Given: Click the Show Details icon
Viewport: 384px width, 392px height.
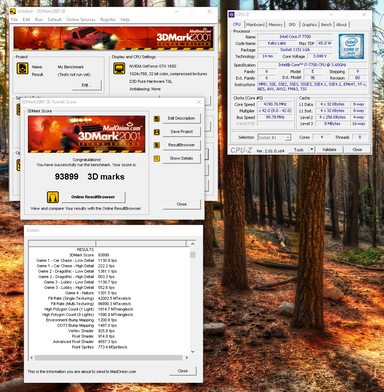Looking at the screenshot, I should 157,159.
